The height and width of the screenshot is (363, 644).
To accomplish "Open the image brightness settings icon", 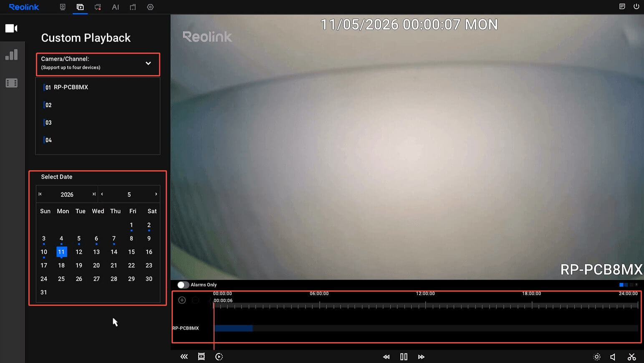I will click(x=597, y=357).
